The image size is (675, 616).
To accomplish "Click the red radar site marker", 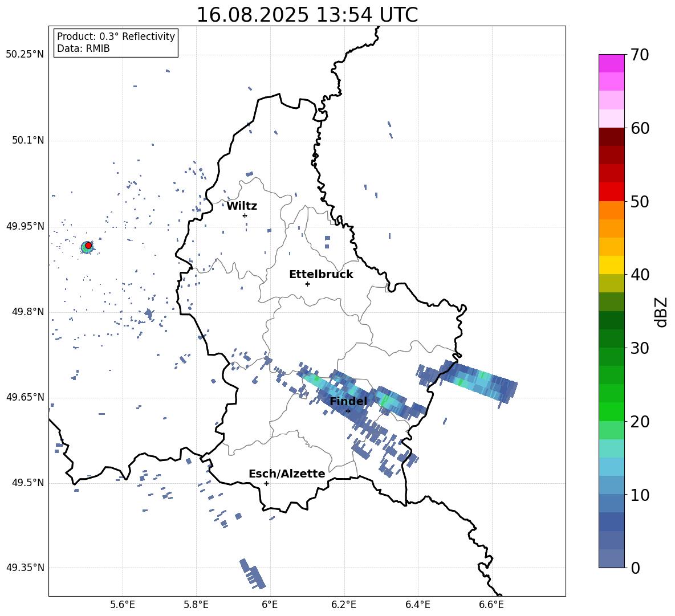I will tap(88, 246).
